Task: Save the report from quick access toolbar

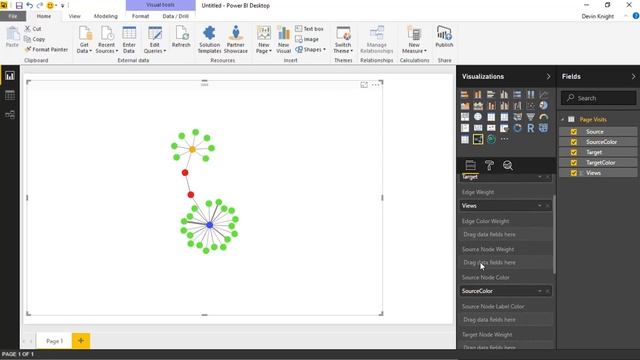Action: [19, 5]
